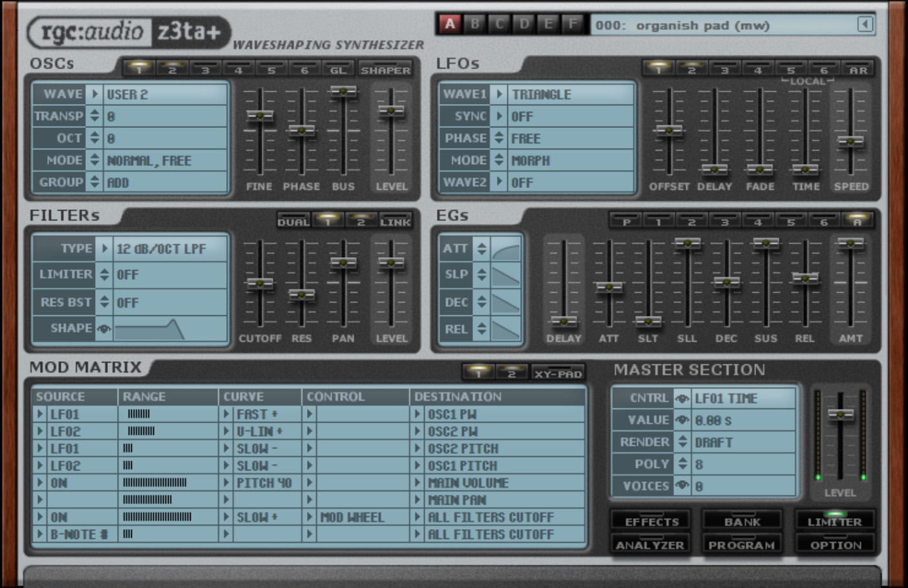Toggle the OSC SHAPER button

[x=385, y=69]
